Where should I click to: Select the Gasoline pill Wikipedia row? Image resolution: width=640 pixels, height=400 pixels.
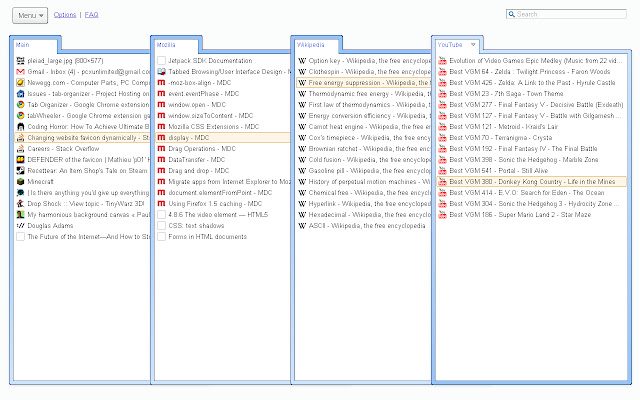tap(363, 171)
